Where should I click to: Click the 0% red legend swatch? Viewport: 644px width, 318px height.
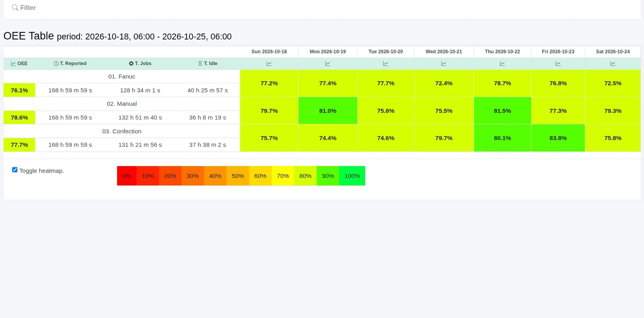click(127, 176)
